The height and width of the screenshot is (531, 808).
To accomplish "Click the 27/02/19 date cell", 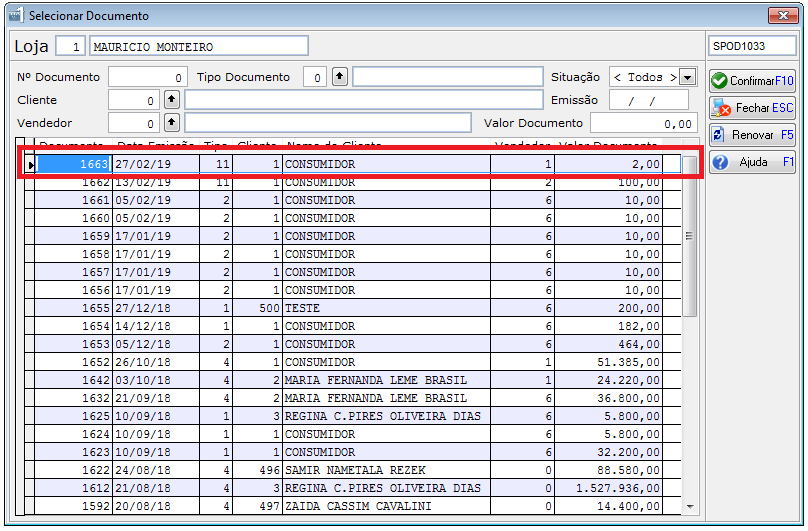I will tap(156, 164).
